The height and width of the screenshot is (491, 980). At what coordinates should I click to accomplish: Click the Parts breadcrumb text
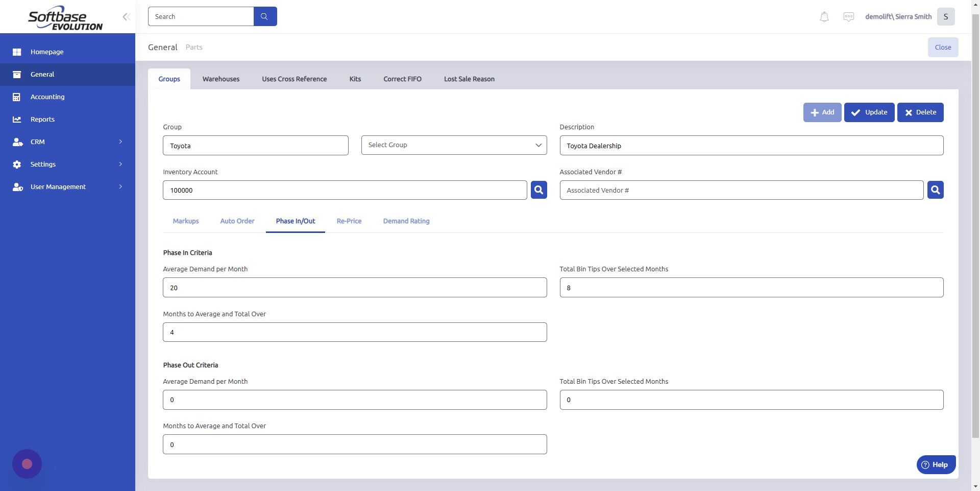point(194,47)
